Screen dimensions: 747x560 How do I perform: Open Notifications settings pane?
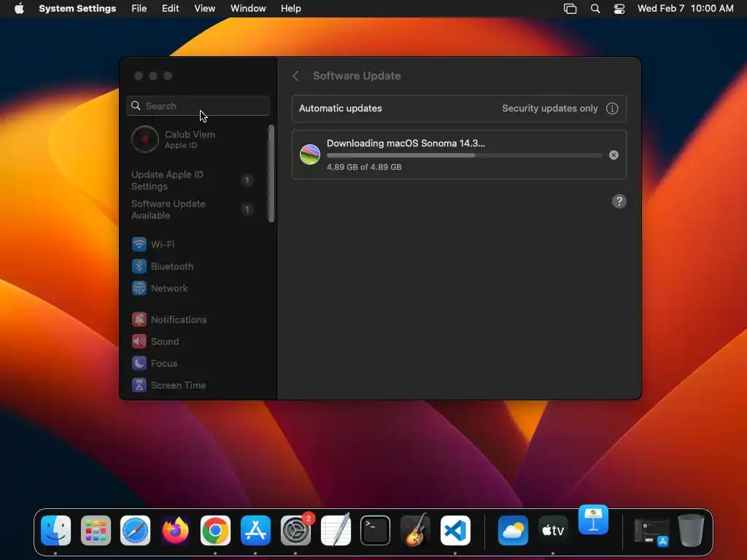[x=169, y=319]
